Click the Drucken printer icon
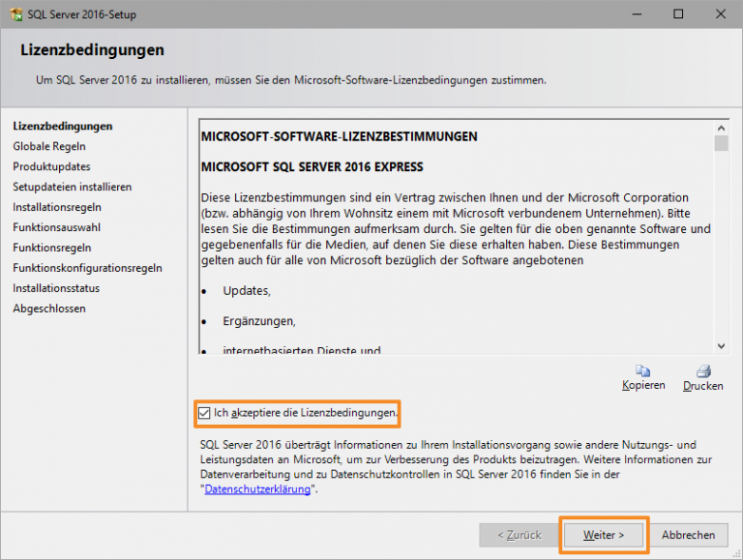 [703, 370]
